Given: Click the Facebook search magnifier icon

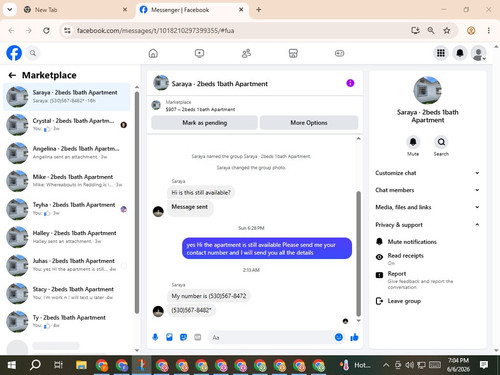Looking at the screenshot, I should pyautogui.click(x=33, y=53).
